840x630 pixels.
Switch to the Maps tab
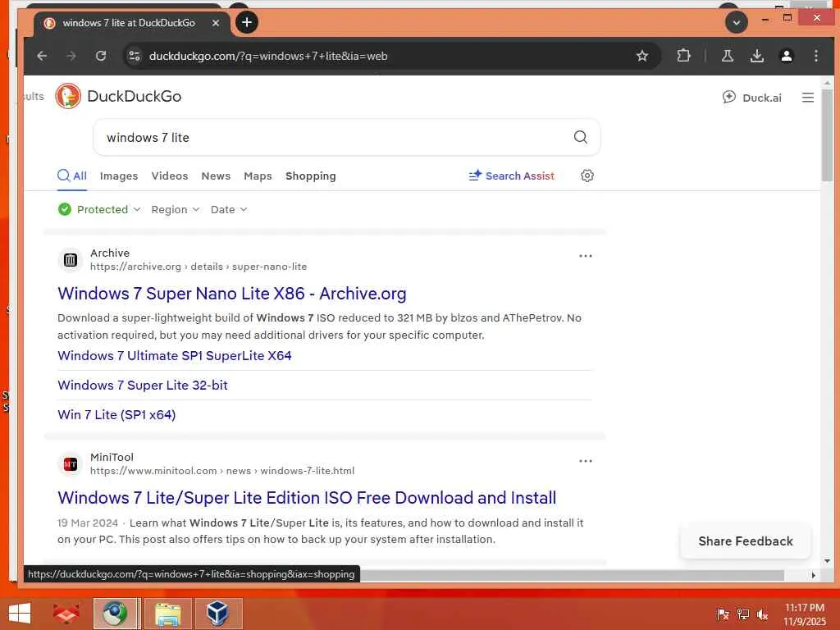pyautogui.click(x=258, y=176)
